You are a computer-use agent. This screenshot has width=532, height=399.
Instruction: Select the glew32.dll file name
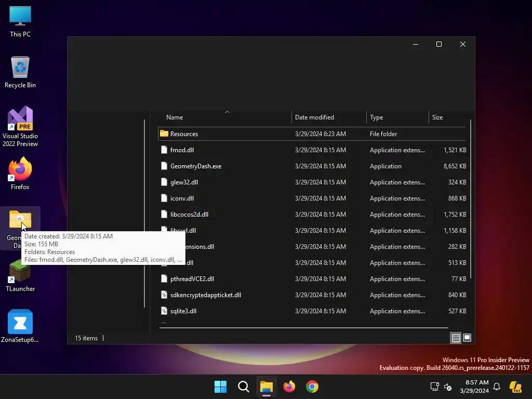(184, 182)
